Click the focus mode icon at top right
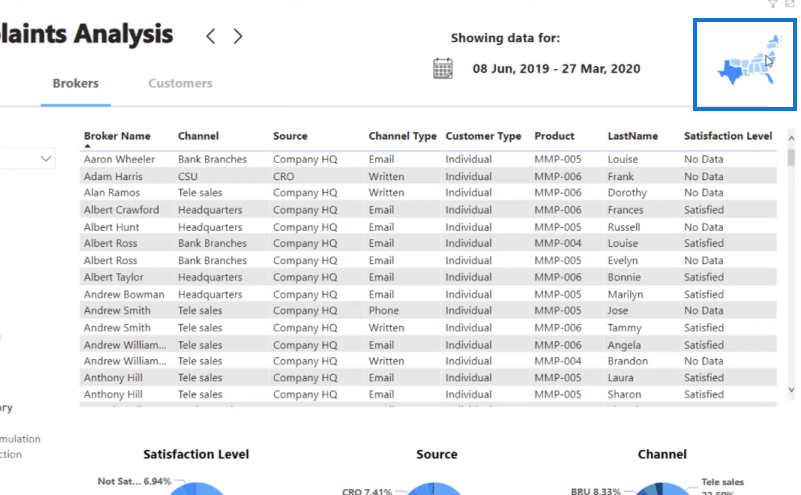Image resolution: width=801 pixels, height=495 pixels. pyautogui.click(x=790, y=4)
